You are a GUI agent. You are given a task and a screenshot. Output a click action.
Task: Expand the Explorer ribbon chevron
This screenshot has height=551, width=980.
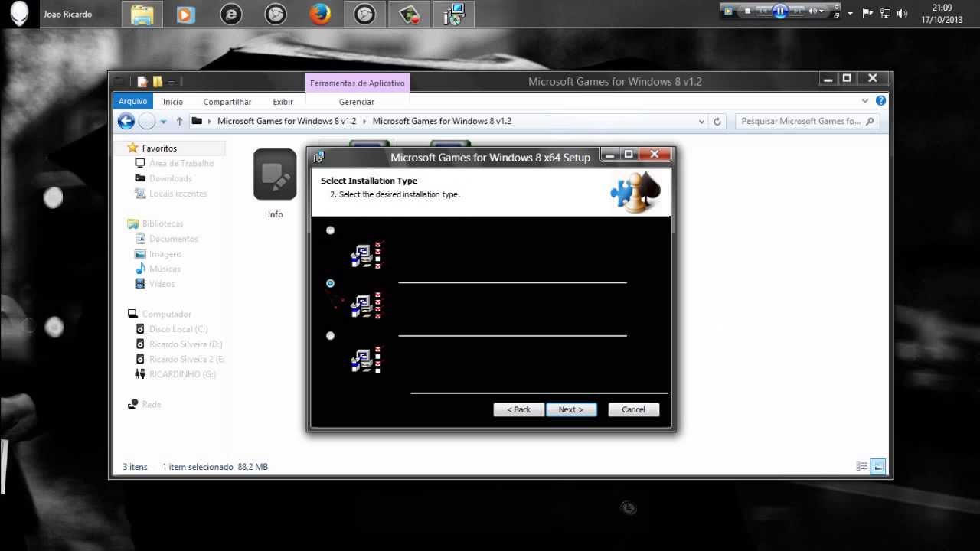click(x=865, y=101)
